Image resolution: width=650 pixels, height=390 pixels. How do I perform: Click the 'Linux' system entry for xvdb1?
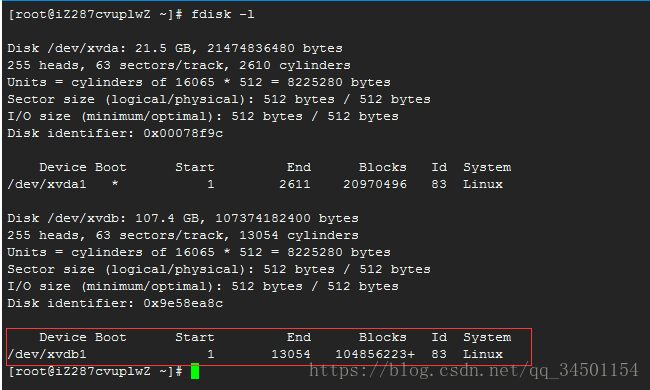[483, 354]
